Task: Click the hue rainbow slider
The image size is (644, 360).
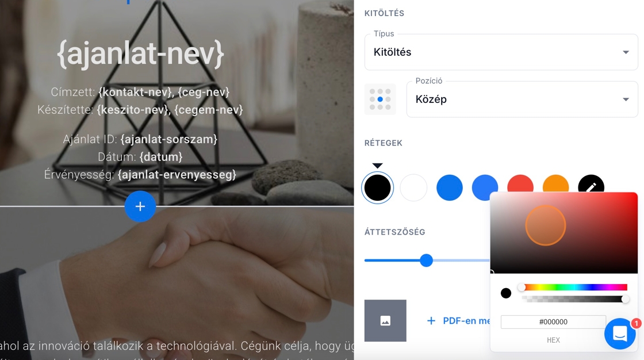Action: (x=574, y=288)
